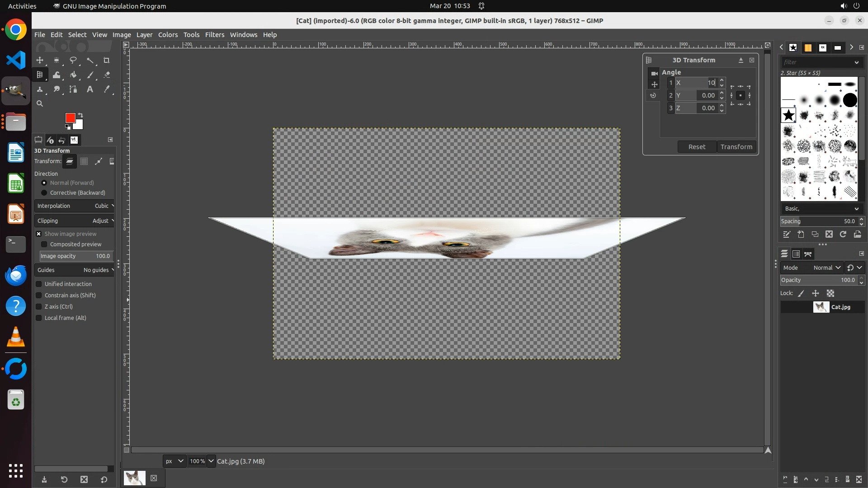Open the Clipping Adjust dropdown
868x488 pixels.
75,221
